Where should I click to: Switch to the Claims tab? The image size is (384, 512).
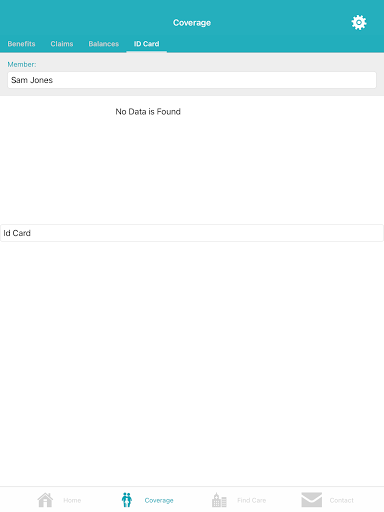click(x=62, y=44)
